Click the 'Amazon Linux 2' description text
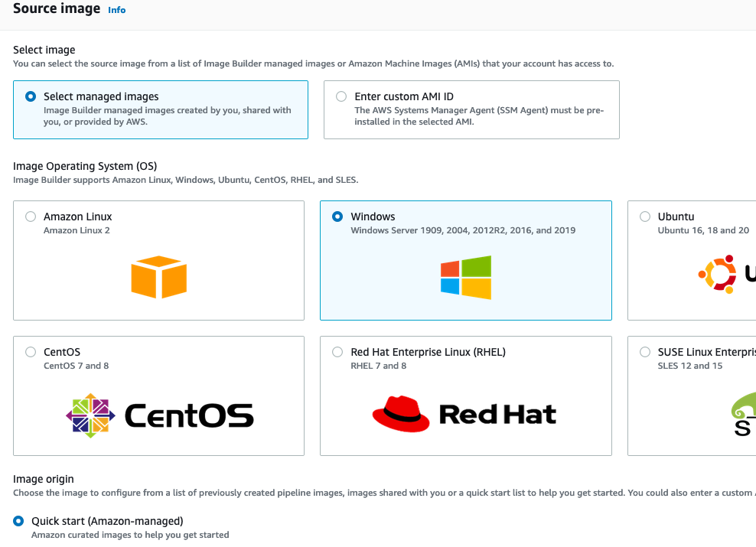This screenshot has height=547, width=756. pyautogui.click(x=77, y=230)
